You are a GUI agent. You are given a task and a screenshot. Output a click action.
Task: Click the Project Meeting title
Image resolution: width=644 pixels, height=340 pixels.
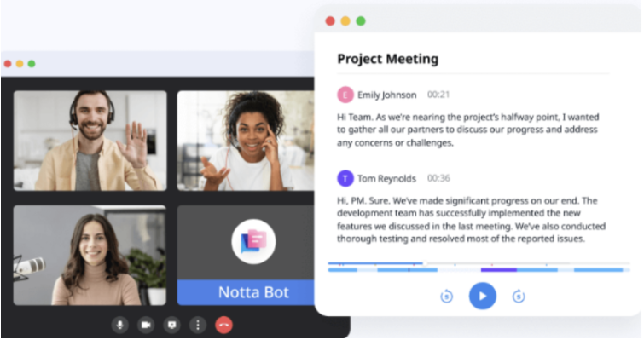tap(388, 59)
